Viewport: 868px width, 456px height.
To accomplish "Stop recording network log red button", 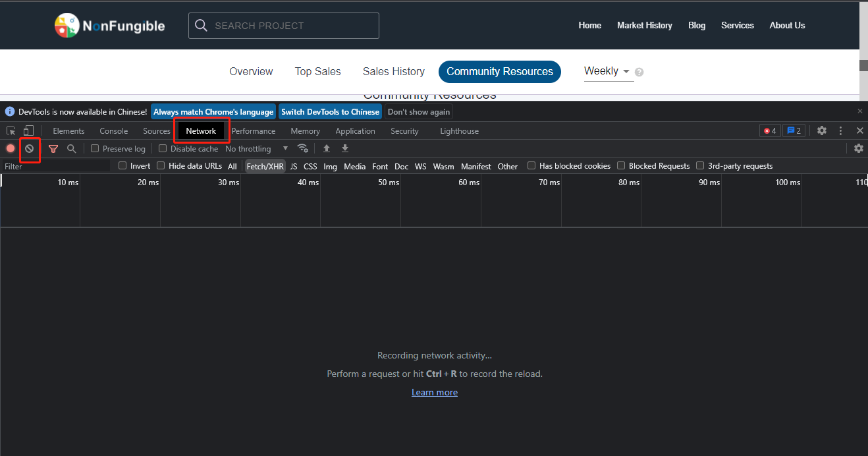I will pyautogui.click(x=11, y=148).
